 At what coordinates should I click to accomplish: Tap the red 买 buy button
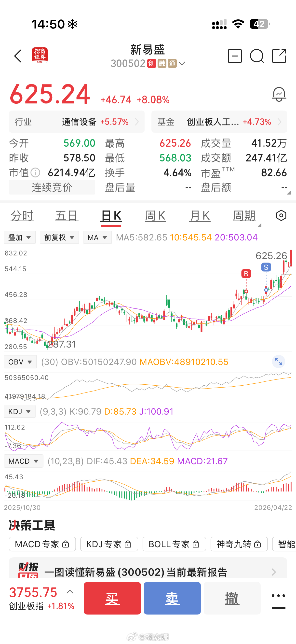pos(112,598)
